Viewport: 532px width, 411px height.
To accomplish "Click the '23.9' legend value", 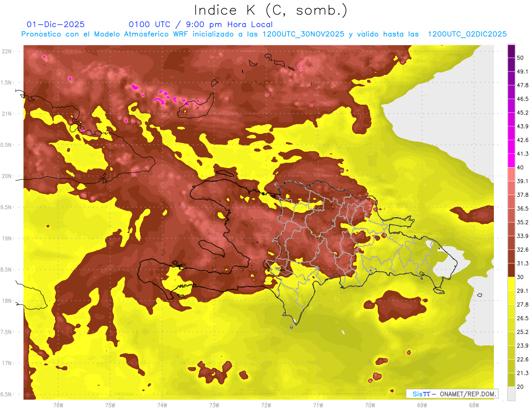I will (523, 345).
